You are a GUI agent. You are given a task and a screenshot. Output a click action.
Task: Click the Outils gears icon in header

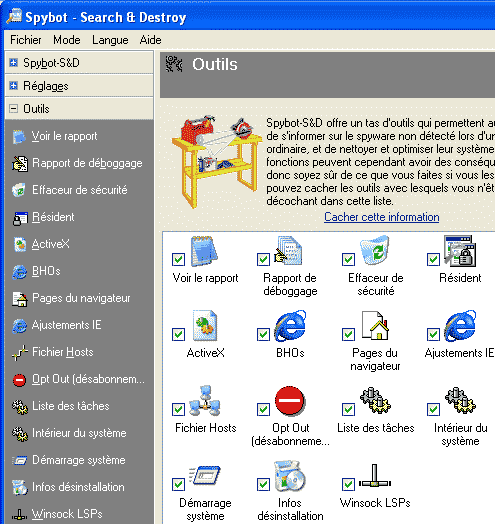coord(174,64)
